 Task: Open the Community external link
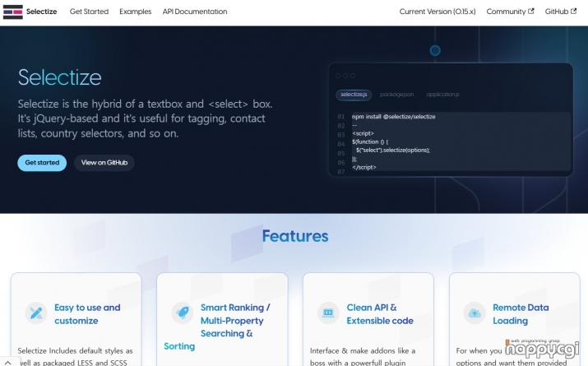point(510,12)
